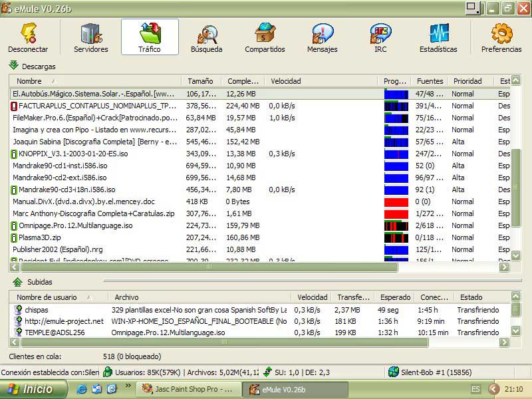Sort downloads by Prioridad column
532x399 pixels.
(470, 81)
